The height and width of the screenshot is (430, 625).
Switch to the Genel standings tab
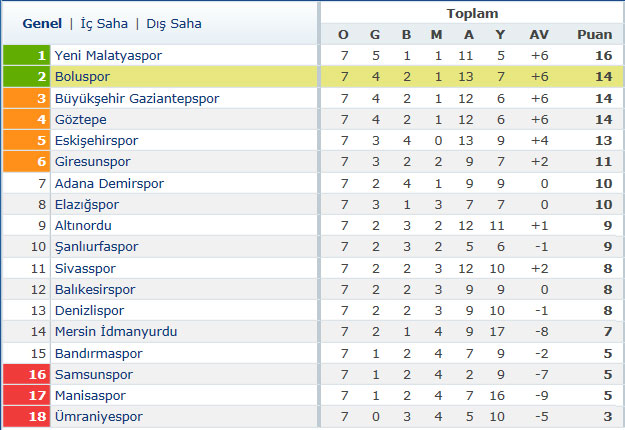point(42,24)
